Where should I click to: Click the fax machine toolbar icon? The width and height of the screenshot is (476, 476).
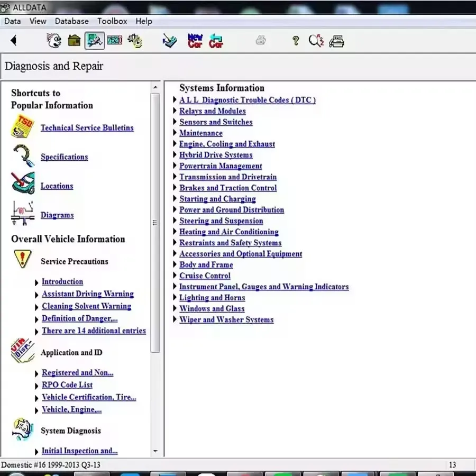pyautogui.click(x=337, y=41)
